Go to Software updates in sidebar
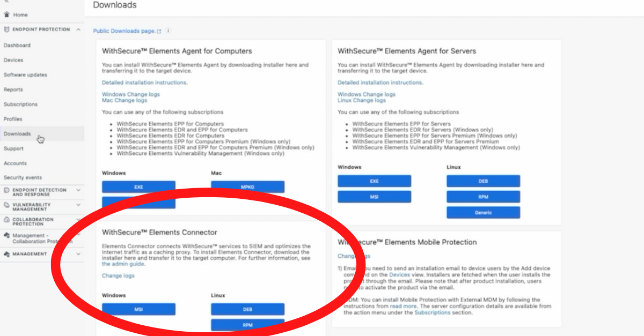The width and height of the screenshot is (644, 336). [25, 75]
